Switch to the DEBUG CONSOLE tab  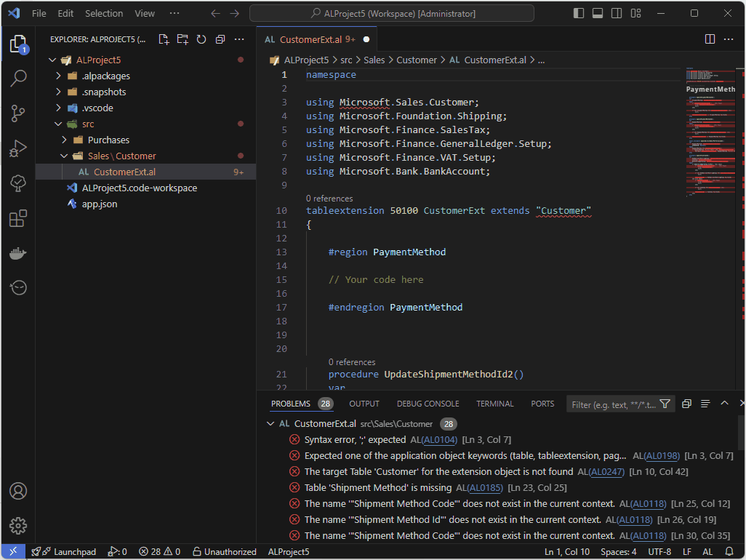click(x=428, y=404)
